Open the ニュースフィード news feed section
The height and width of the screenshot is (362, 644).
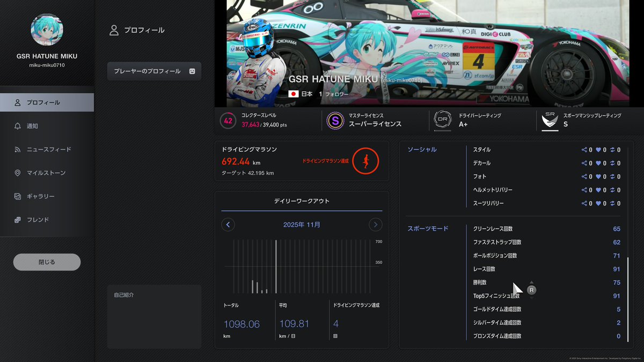[x=47, y=149]
